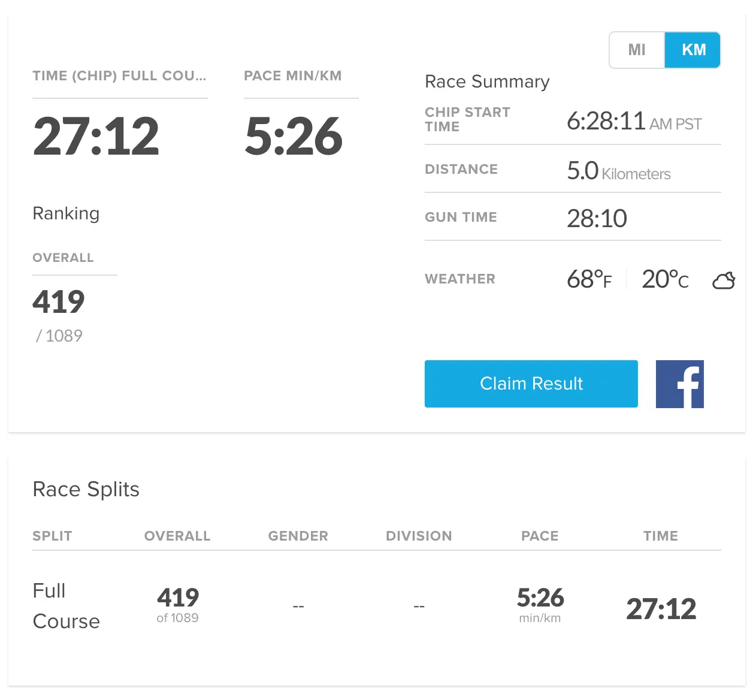Select the chip time 27:12 heading value

click(x=96, y=136)
